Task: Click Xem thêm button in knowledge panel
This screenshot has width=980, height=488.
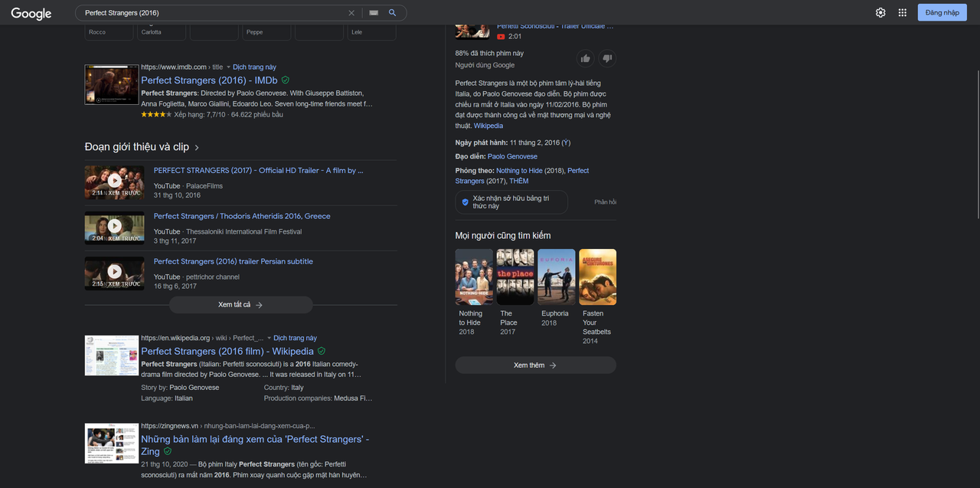Action: (x=535, y=365)
